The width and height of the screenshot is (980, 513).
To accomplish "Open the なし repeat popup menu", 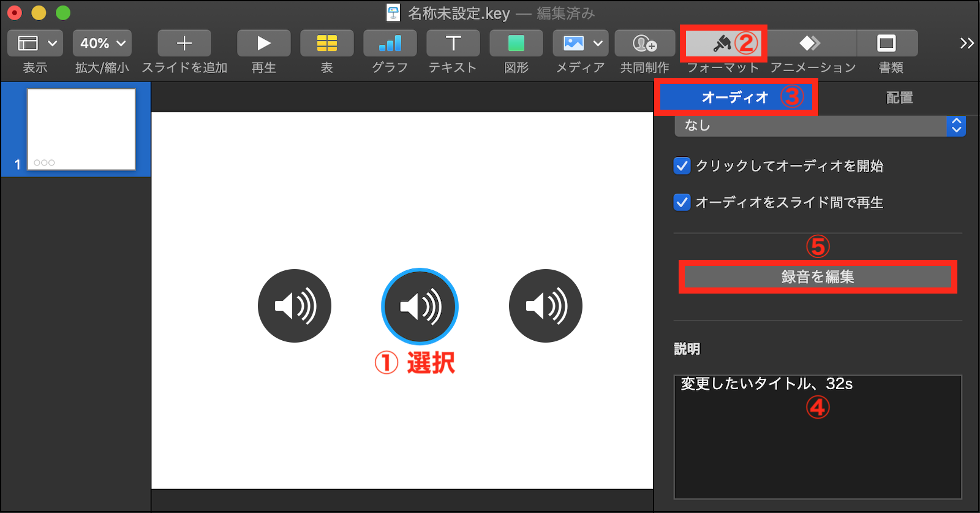I will tap(820, 126).
